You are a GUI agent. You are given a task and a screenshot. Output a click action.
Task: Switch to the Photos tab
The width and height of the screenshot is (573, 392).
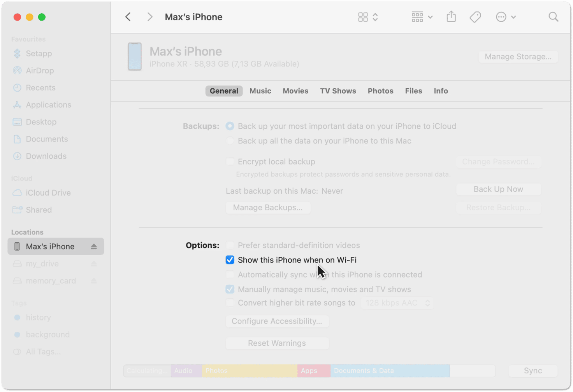point(380,91)
